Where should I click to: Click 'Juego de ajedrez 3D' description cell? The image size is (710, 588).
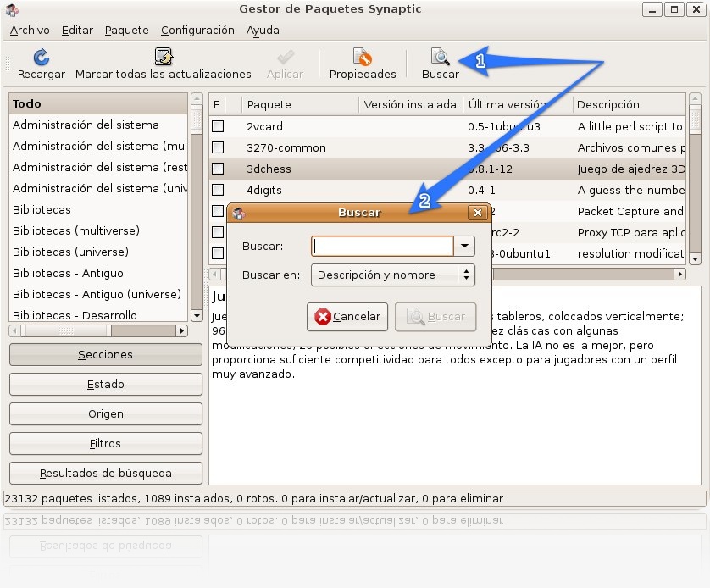(x=630, y=169)
